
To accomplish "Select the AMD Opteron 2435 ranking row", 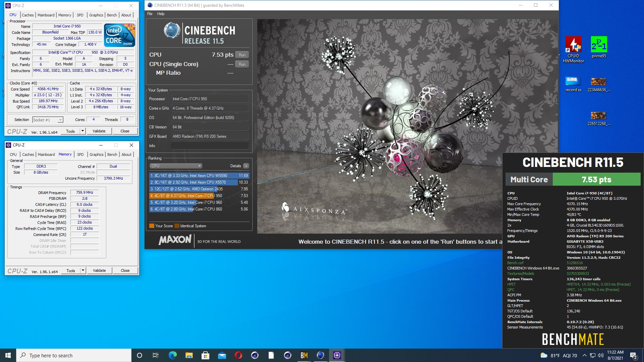I will [199, 189].
